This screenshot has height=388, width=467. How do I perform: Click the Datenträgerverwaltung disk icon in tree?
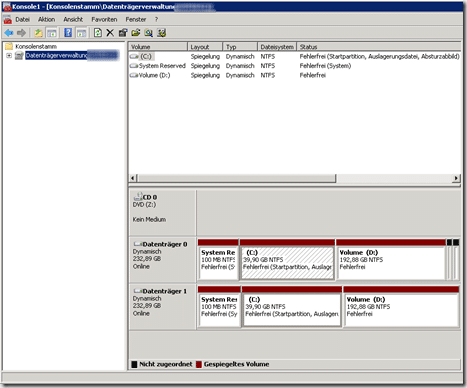[19, 55]
